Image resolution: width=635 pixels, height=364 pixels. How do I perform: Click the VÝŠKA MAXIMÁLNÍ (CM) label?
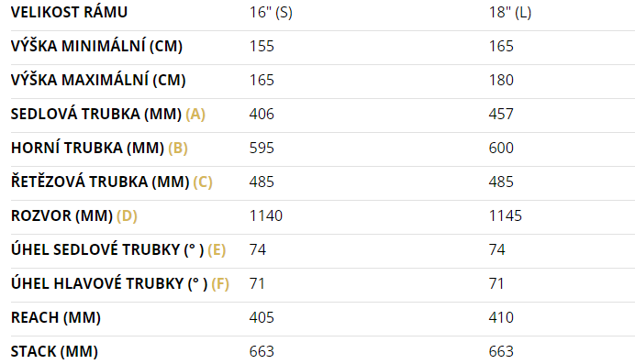(x=98, y=80)
